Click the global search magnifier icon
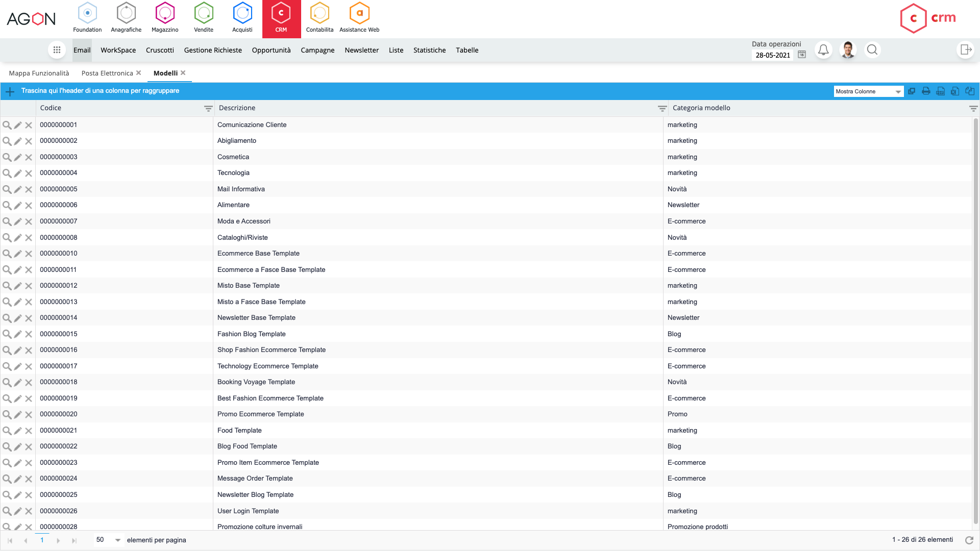The width and height of the screenshot is (980, 551). click(x=872, y=50)
